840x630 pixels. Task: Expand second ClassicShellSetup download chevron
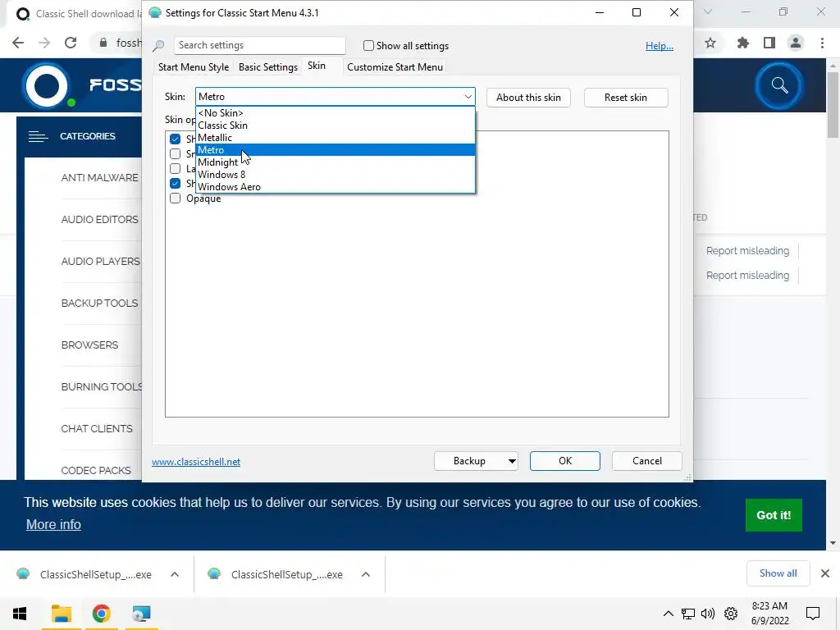point(366,574)
